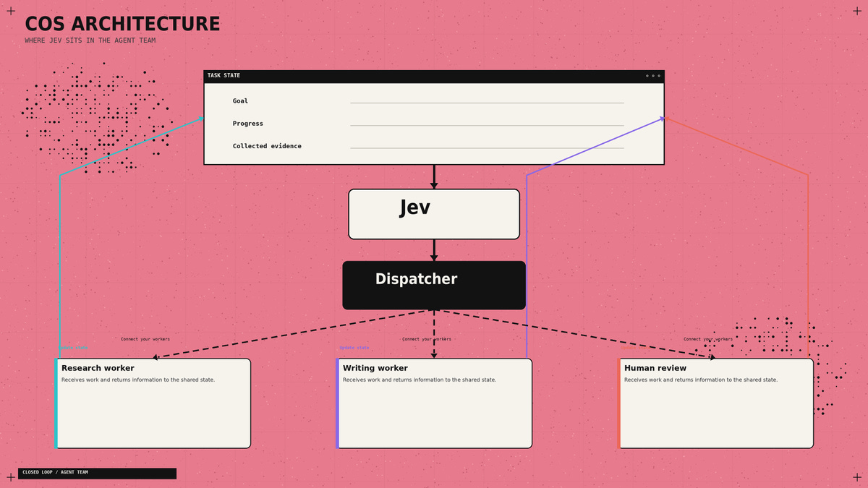Select the "Progress" label in Task State

point(248,124)
